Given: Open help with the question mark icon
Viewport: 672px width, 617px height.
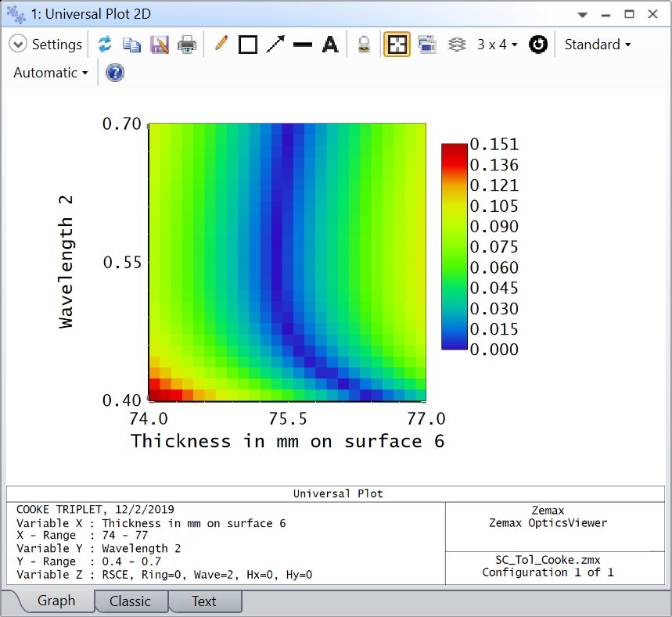Looking at the screenshot, I should [115, 73].
